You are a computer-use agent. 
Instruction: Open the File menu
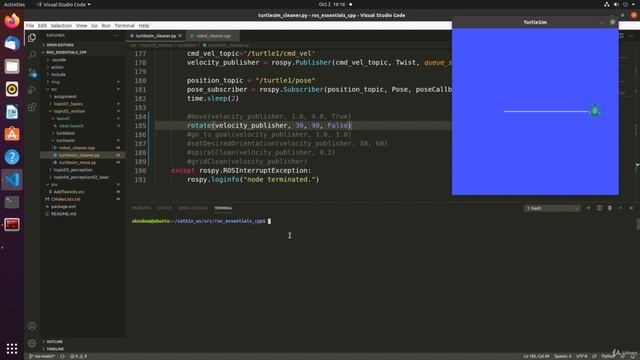pyautogui.click(x=30, y=25)
